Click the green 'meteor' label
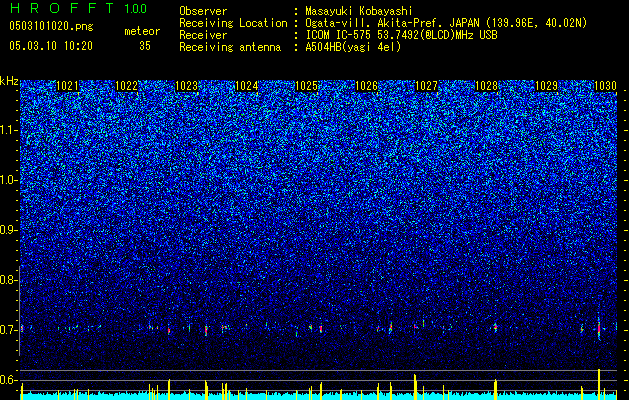 click(142, 31)
